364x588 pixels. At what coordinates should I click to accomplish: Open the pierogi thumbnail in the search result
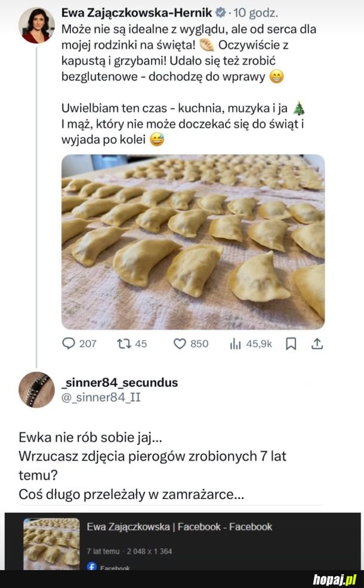point(51,543)
